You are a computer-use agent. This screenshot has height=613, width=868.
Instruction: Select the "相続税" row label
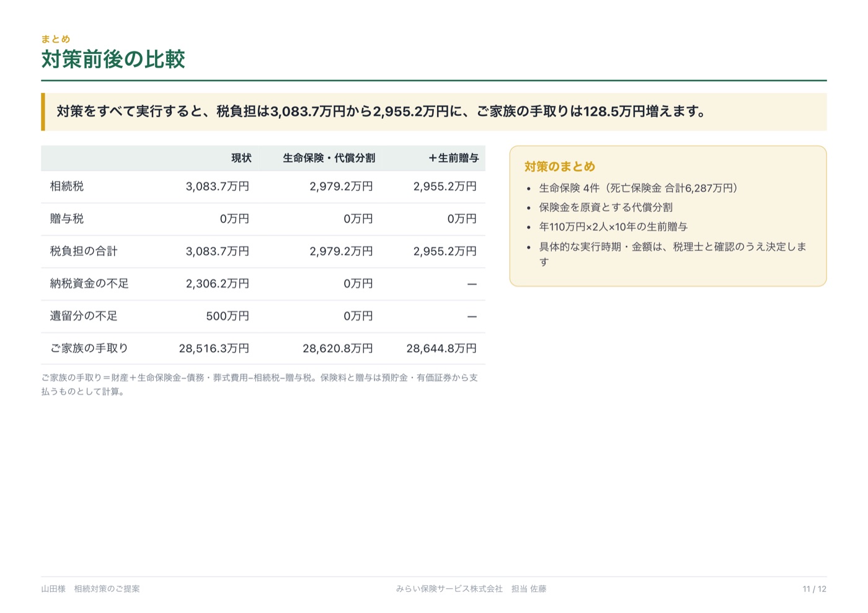coord(67,186)
